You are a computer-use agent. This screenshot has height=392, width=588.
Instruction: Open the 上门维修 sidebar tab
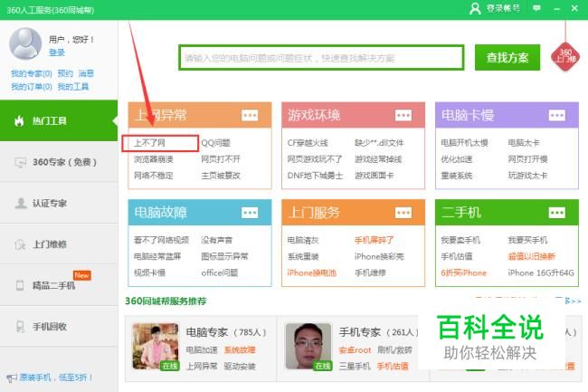pos(59,244)
